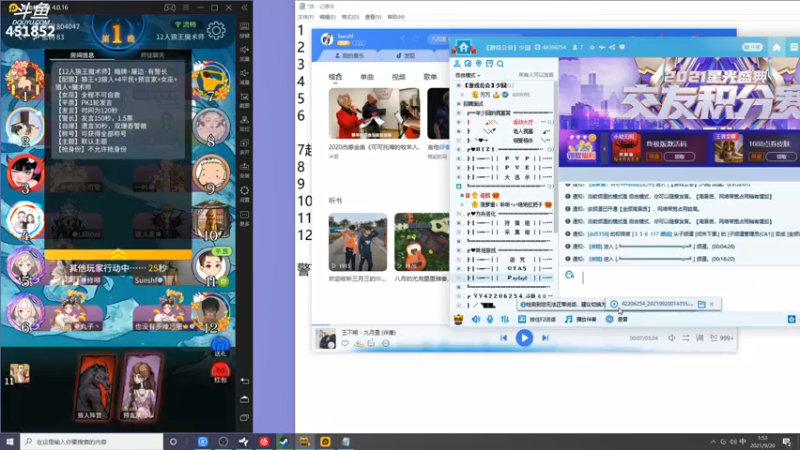Click the emulator more options icon

[245, 215]
